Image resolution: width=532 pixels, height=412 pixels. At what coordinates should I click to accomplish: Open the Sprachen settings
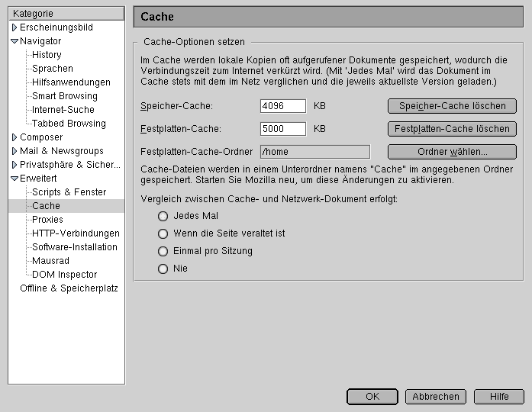coord(53,69)
